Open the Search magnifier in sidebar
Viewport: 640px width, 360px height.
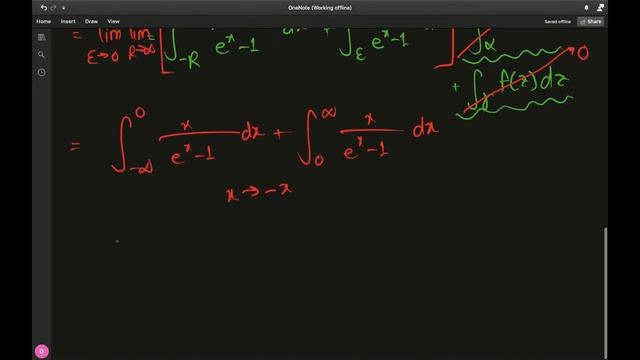tap(41, 55)
